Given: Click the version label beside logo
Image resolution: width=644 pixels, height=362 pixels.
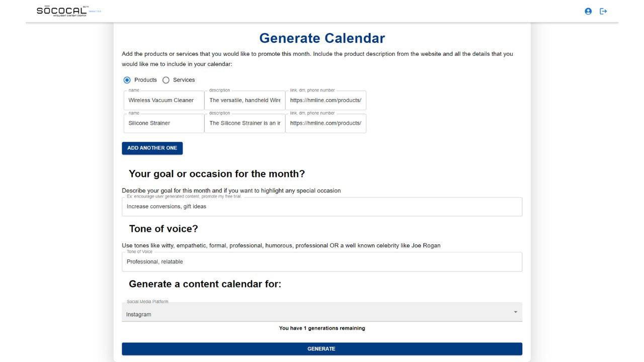Looking at the screenshot, I should pyautogui.click(x=95, y=11).
